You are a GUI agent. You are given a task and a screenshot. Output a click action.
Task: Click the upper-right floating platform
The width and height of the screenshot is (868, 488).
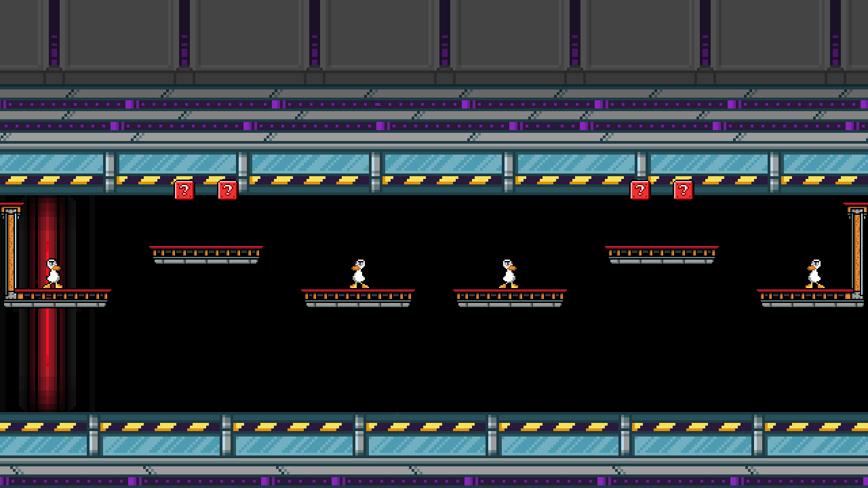[662, 255]
